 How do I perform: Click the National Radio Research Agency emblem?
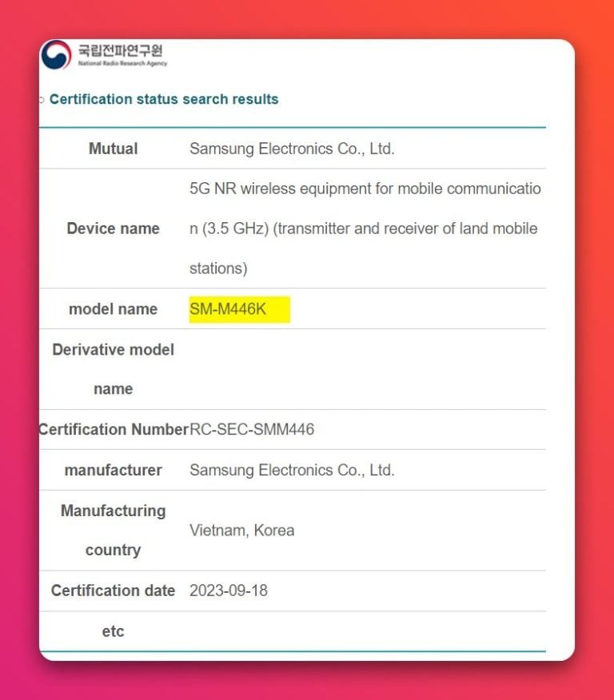56,54
